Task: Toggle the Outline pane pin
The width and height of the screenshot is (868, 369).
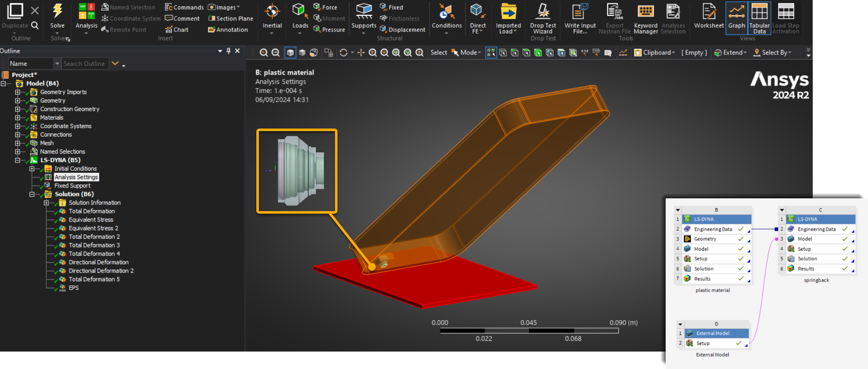Action: tap(229, 51)
